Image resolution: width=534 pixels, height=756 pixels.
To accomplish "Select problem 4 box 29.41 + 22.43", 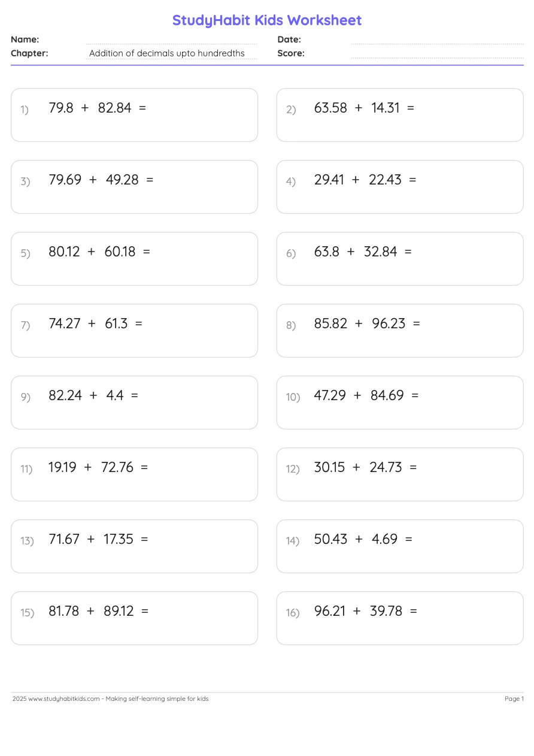I will (400, 187).
